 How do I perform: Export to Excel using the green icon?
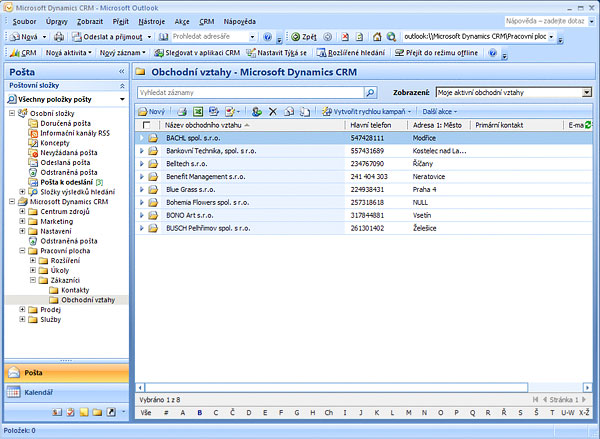coord(198,111)
